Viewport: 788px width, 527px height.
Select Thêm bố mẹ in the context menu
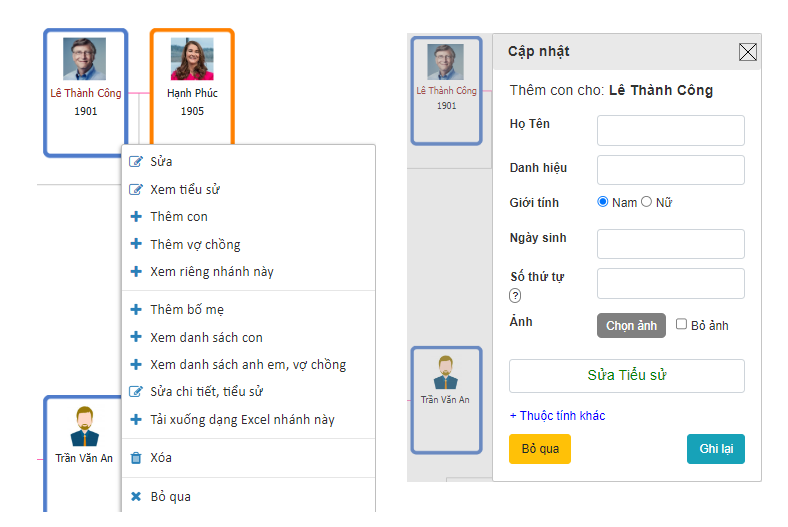[x=187, y=310]
